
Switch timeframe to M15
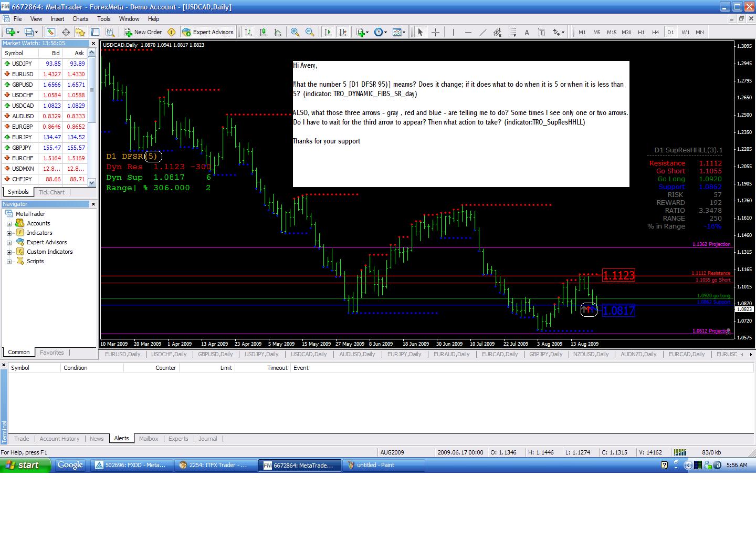click(x=612, y=32)
